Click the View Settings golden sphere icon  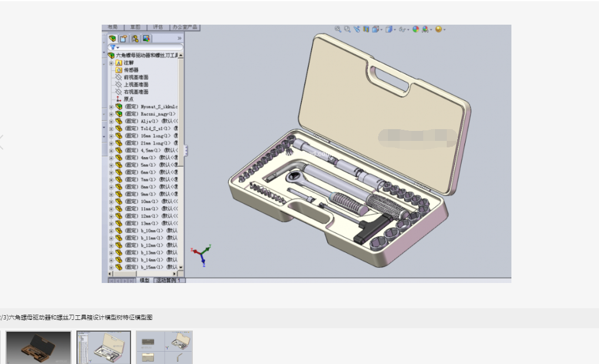pyautogui.click(x=439, y=29)
